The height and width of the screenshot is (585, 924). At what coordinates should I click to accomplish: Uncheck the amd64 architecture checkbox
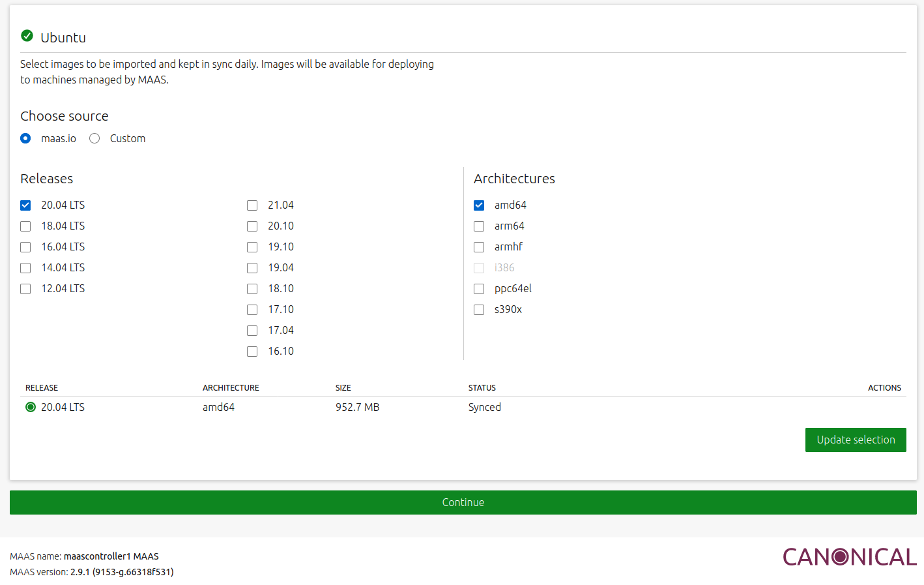coord(479,205)
